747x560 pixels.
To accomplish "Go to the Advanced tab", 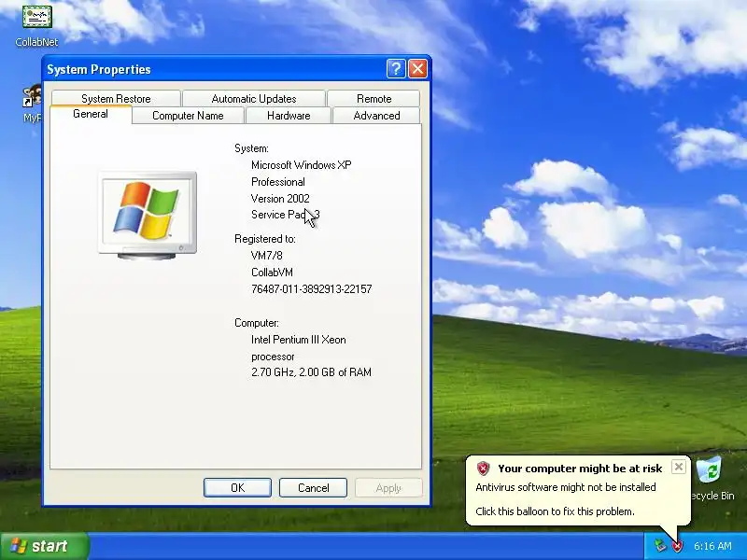I will click(376, 116).
